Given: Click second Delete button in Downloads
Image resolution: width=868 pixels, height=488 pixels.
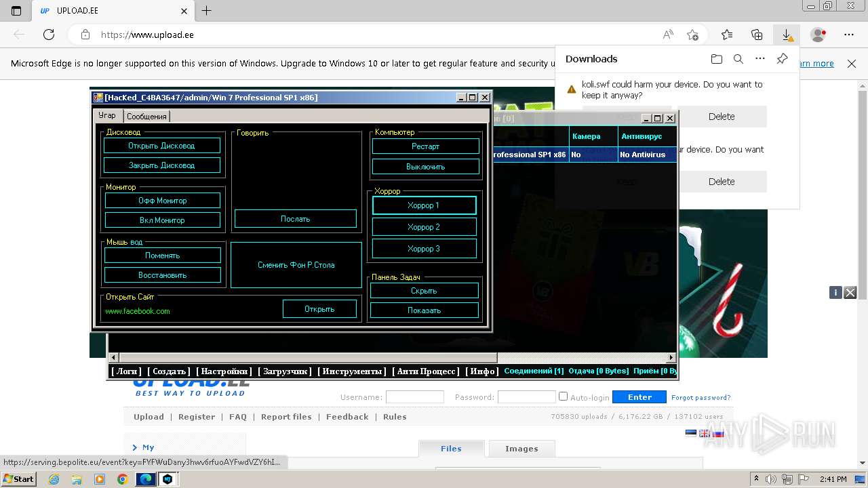Looking at the screenshot, I should pyautogui.click(x=722, y=182).
